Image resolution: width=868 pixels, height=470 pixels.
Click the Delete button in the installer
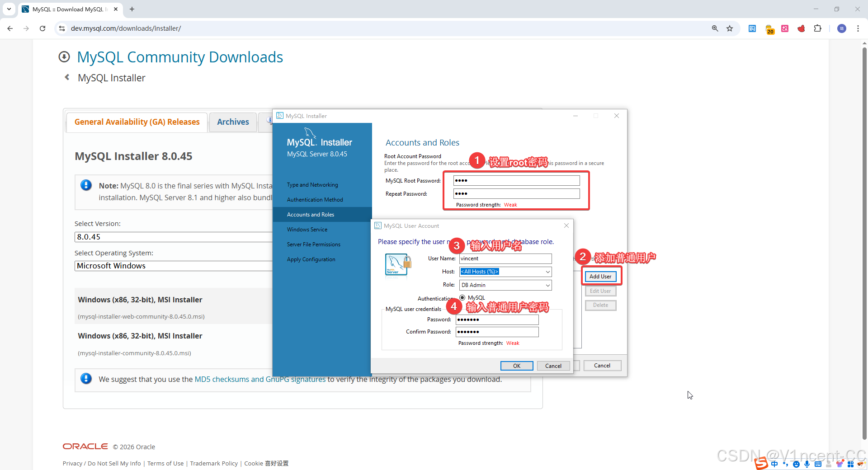click(x=600, y=305)
